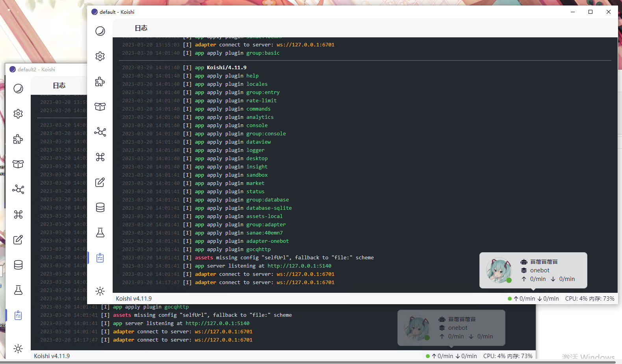
Task: Open sandbox flask icon in default2 window
Action: (18, 290)
